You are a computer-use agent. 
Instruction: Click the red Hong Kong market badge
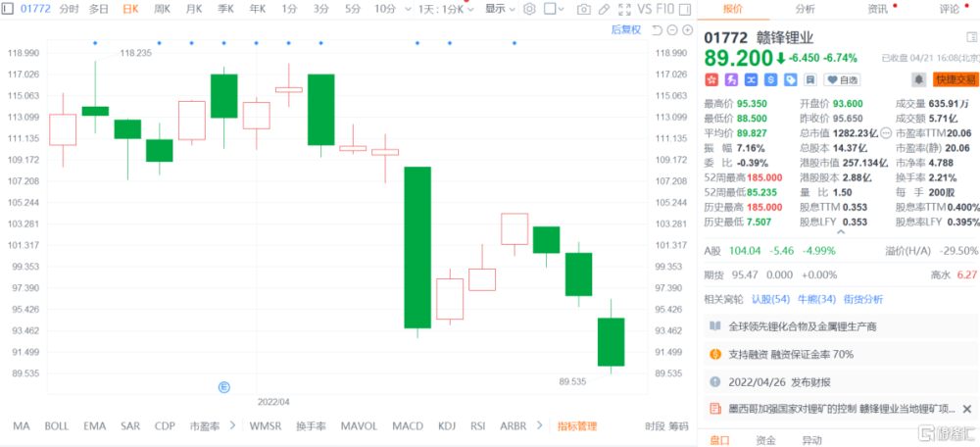712,79
